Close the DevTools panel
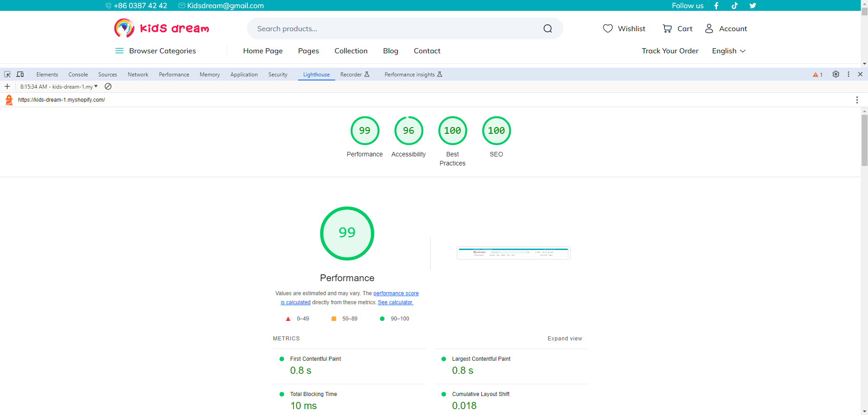Viewport: 868px width, 415px height. coord(860,74)
